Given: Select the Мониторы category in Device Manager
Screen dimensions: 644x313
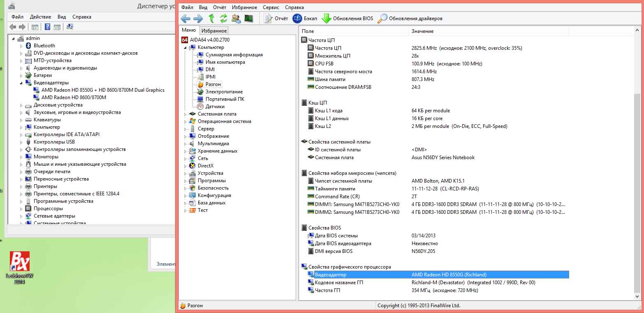Looking at the screenshot, I should [46, 157].
